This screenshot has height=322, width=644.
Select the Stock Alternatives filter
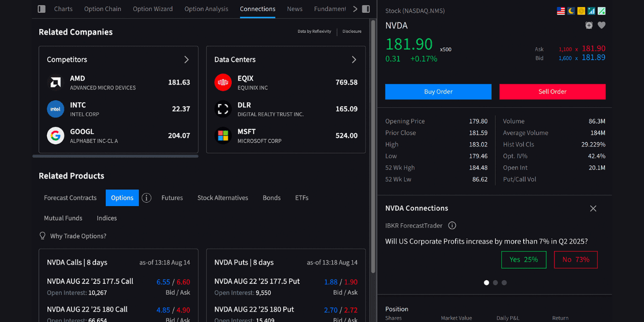coord(223,198)
